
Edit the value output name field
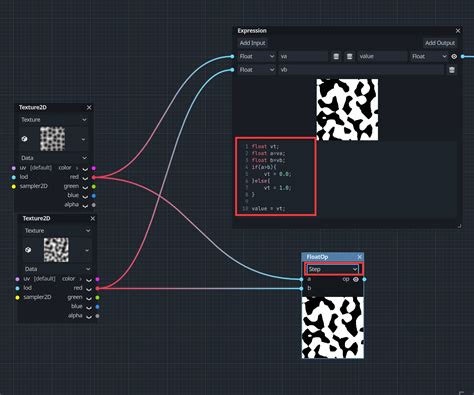[x=383, y=57]
